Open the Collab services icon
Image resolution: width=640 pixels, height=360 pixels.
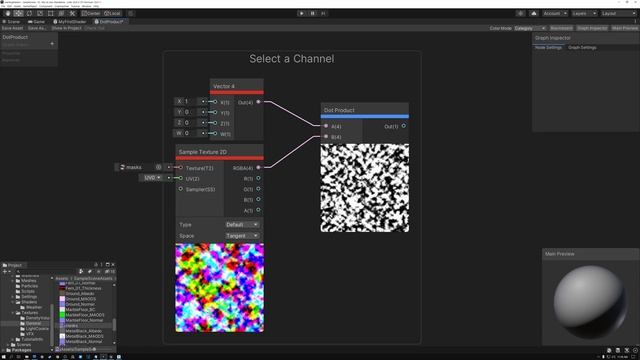[x=520, y=13]
